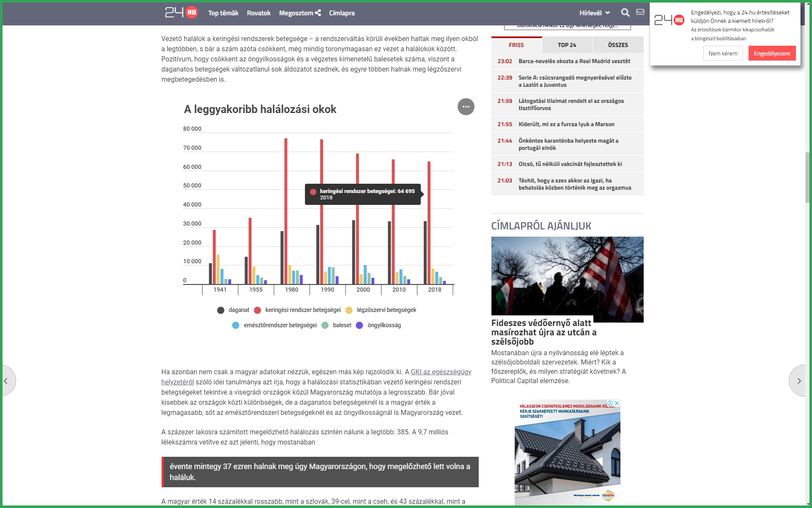Screen dimensions: 812x508
Task: Switch to TOP 24 tab
Action: coord(567,45)
